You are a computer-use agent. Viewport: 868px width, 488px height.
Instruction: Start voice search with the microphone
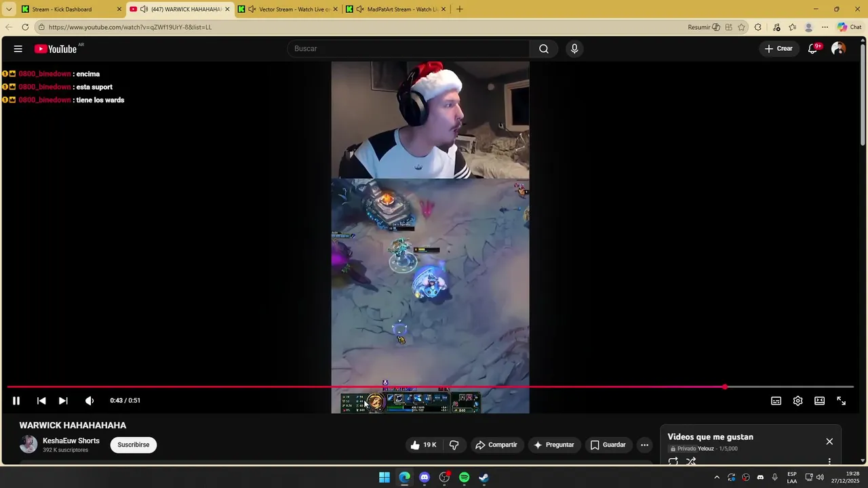tap(574, 49)
